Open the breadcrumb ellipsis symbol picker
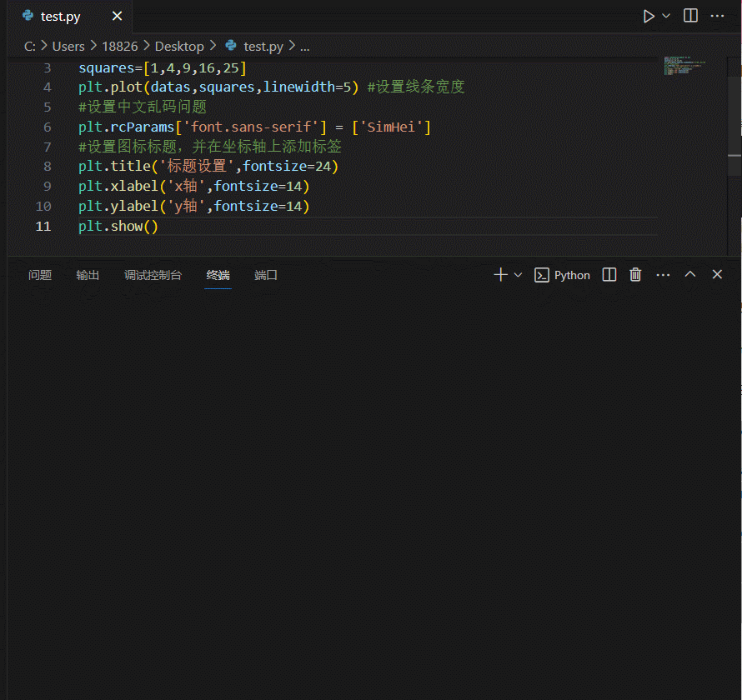This screenshot has width=742, height=700. tap(305, 47)
